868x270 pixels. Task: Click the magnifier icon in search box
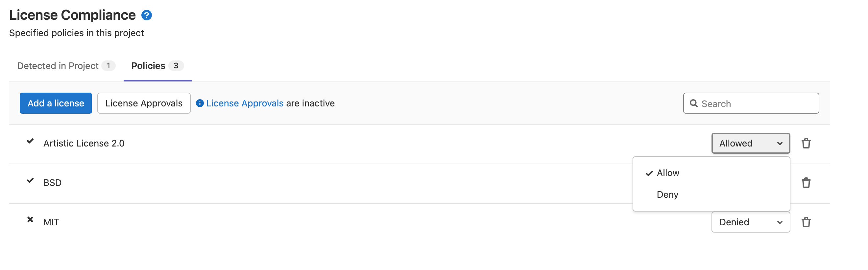693,103
